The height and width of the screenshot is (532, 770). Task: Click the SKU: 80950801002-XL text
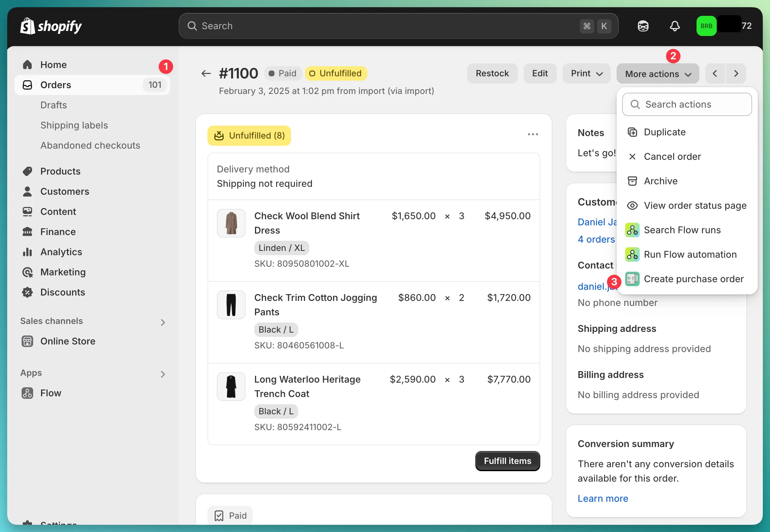pyautogui.click(x=302, y=264)
